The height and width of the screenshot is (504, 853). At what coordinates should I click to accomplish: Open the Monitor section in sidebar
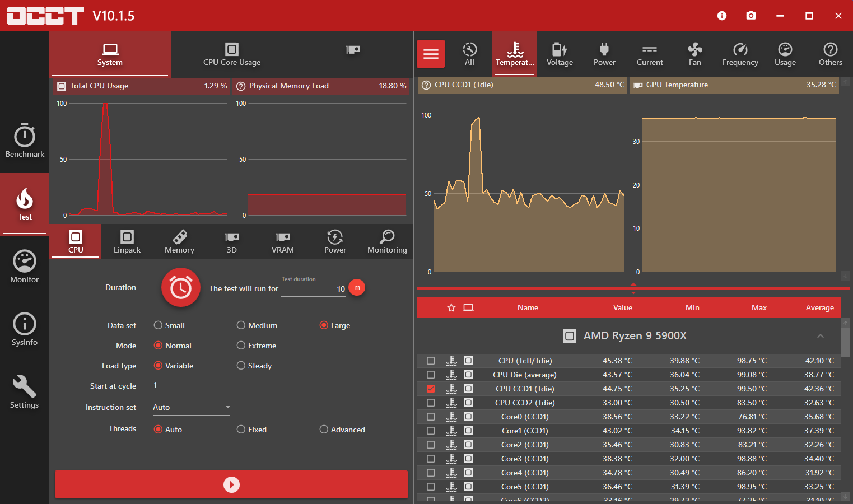pyautogui.click(x=25, y=267)
